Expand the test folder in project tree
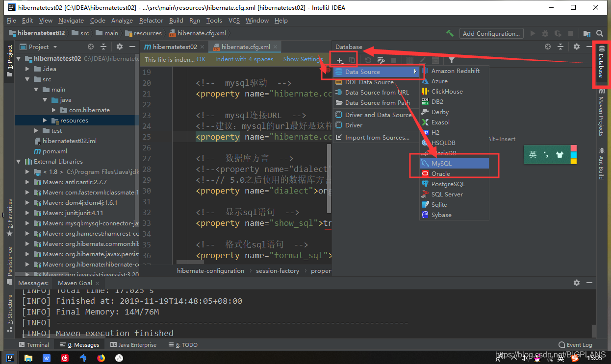The height and width of the screenshot is (364, 611). pos(36,131)
